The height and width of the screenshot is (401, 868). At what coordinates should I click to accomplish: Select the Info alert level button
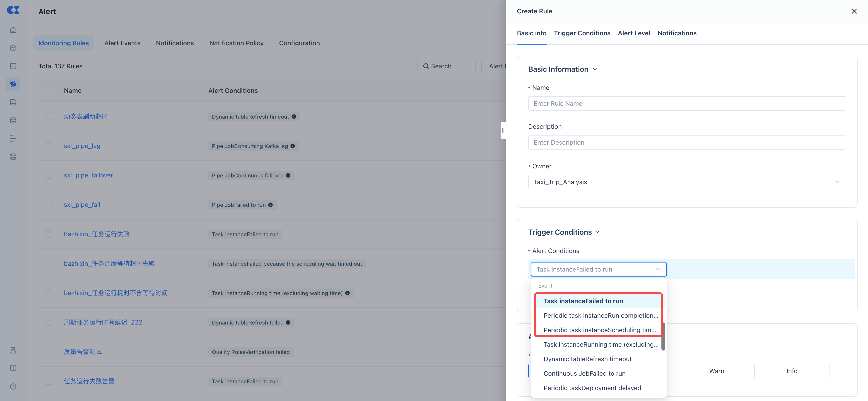pos(791,371)
